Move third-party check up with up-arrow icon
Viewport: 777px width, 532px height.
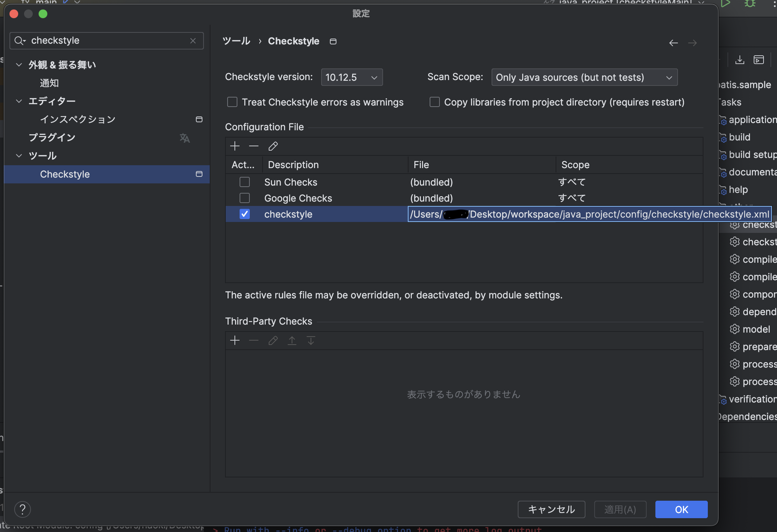(292, 341)
